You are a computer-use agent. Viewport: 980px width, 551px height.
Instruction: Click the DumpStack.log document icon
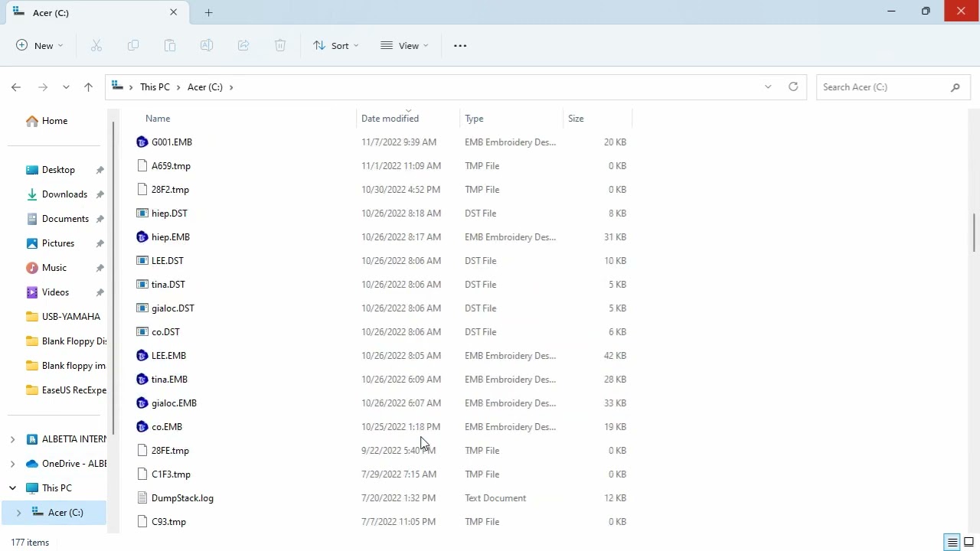[142, 498]
